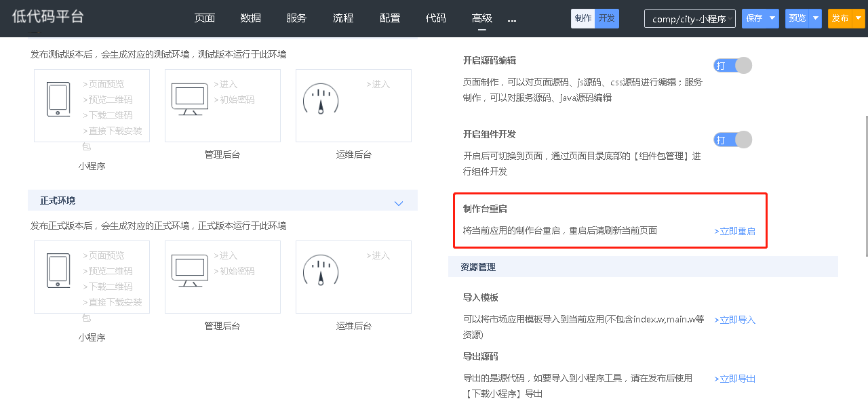Click the 立即导入 link

(735, 320)
